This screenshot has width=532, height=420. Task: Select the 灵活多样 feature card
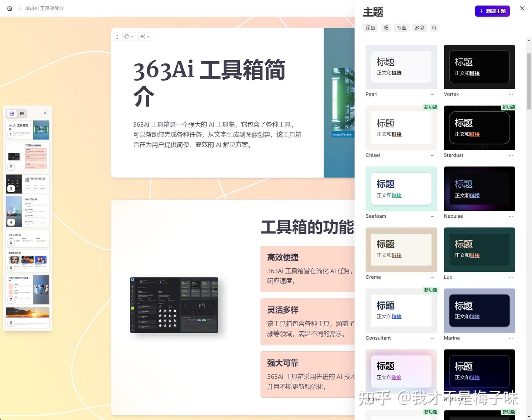pos(308,322)
